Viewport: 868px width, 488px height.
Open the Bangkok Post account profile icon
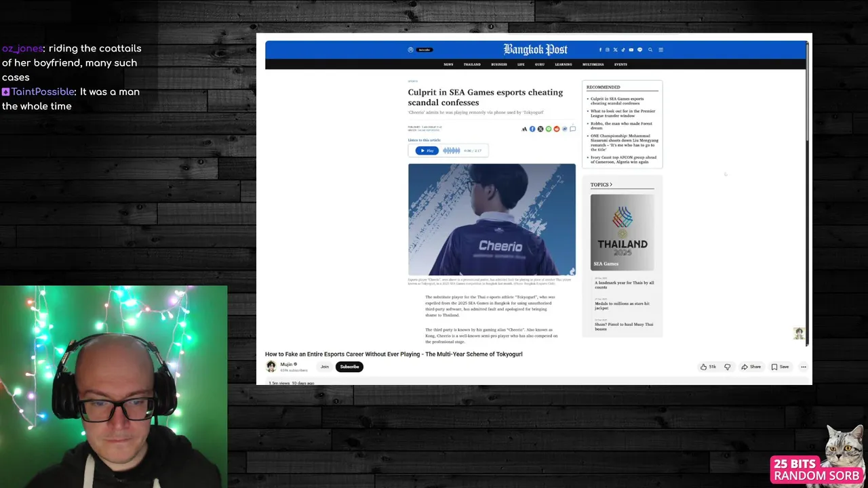(410, 49)
